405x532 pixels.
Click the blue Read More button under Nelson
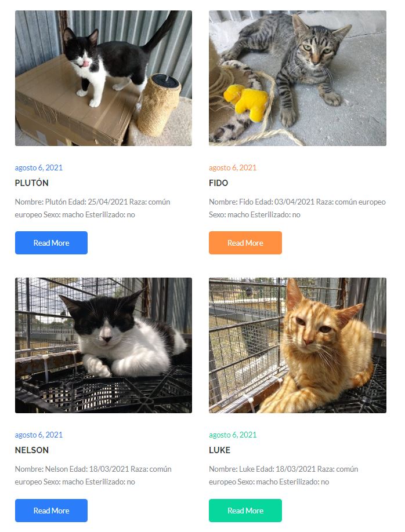coord(51,511)
